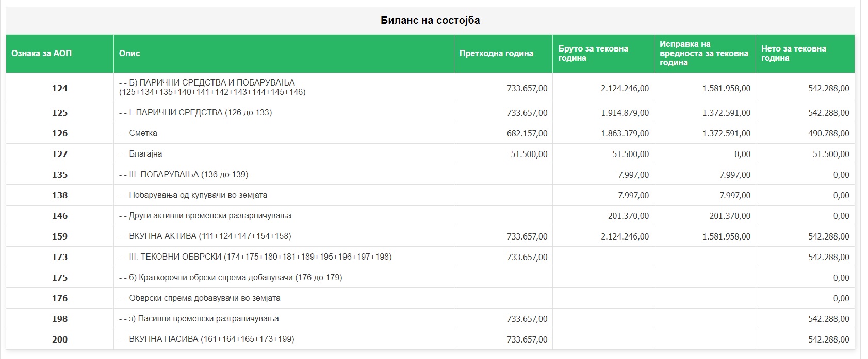Click correction value 0,00 in row 127

[x=743, y=154]
